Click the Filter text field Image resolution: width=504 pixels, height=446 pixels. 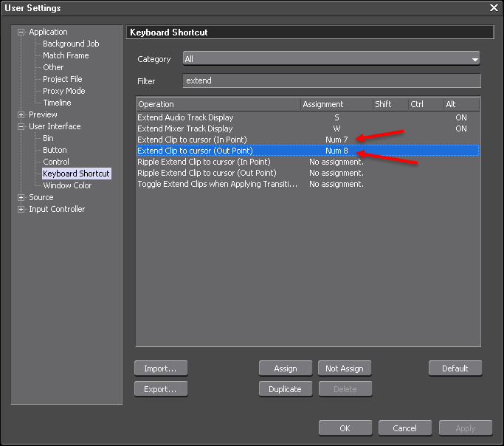point(331,80)
